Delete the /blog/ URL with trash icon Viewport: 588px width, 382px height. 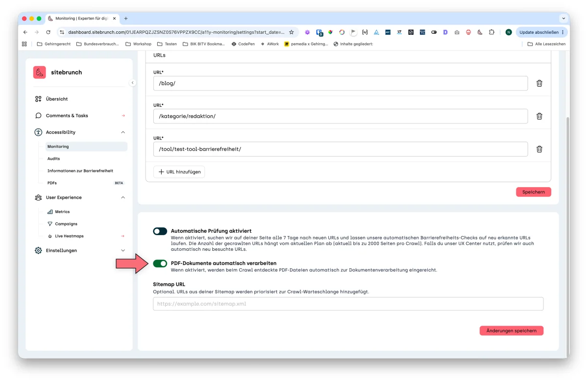(x=539, y=83)
